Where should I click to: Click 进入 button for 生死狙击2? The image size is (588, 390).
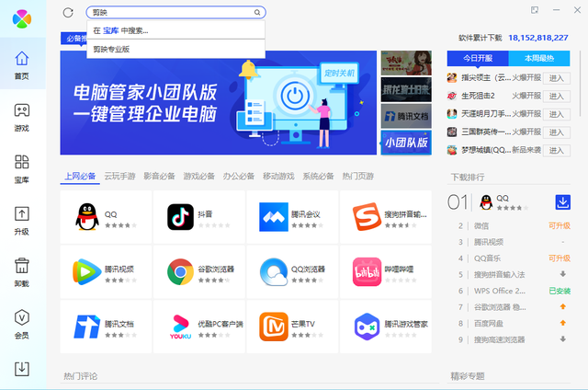557,96
